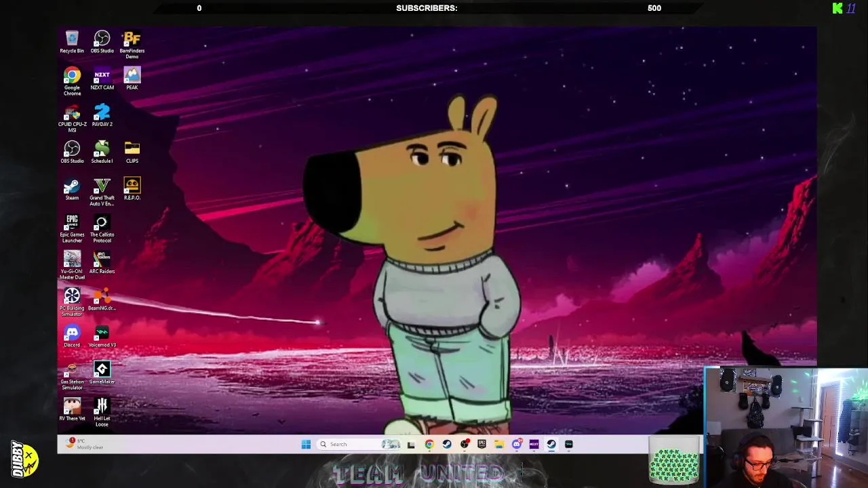Screen dimensions: 868x488
Task: Open the ARC Raiders shortcut
Action: (x=102, y=262)
